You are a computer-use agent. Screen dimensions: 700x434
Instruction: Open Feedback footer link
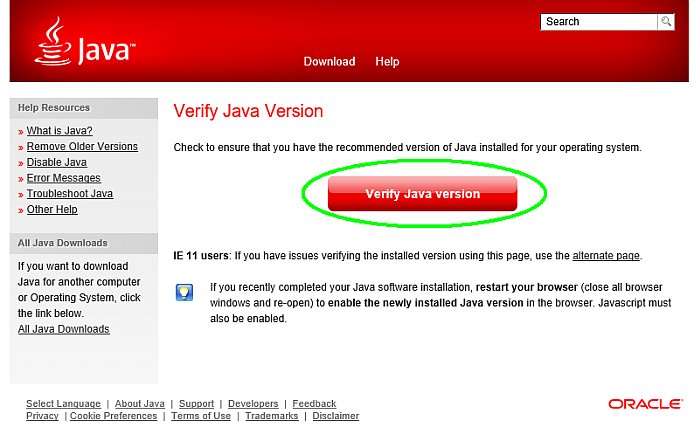click(x=314, y=404)
